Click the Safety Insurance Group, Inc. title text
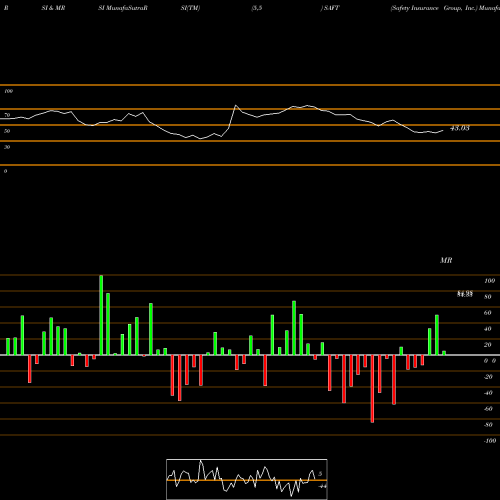The height and width of the screenshot is (500, 500). click(x=434, y=8)
